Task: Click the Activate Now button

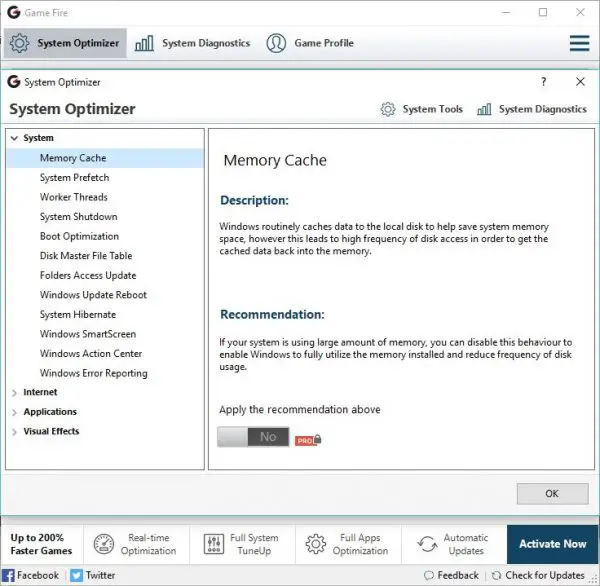Action: tap(553, 544)
